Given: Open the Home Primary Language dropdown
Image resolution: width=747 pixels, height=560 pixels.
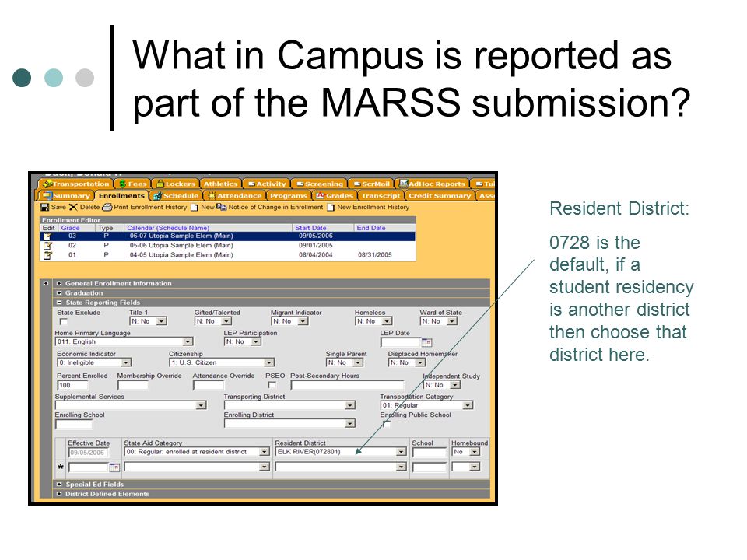Looking at the screenshot, I should point(188,342).
